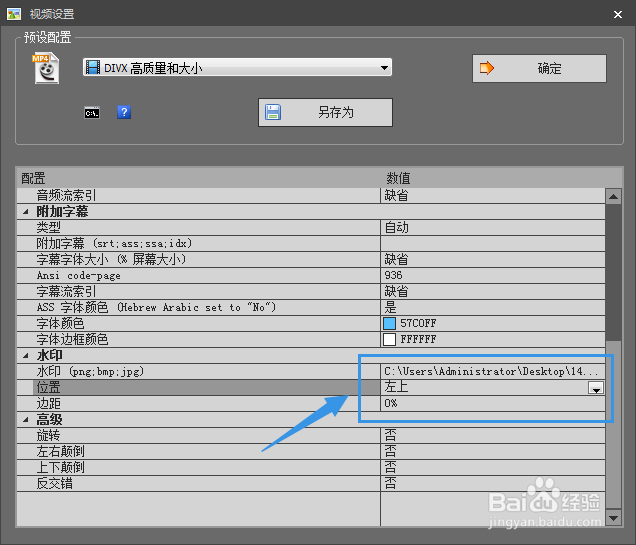Click the 自动 value for 类型
The height and width of the screenshot is (545, 636).
pos(396,227)
